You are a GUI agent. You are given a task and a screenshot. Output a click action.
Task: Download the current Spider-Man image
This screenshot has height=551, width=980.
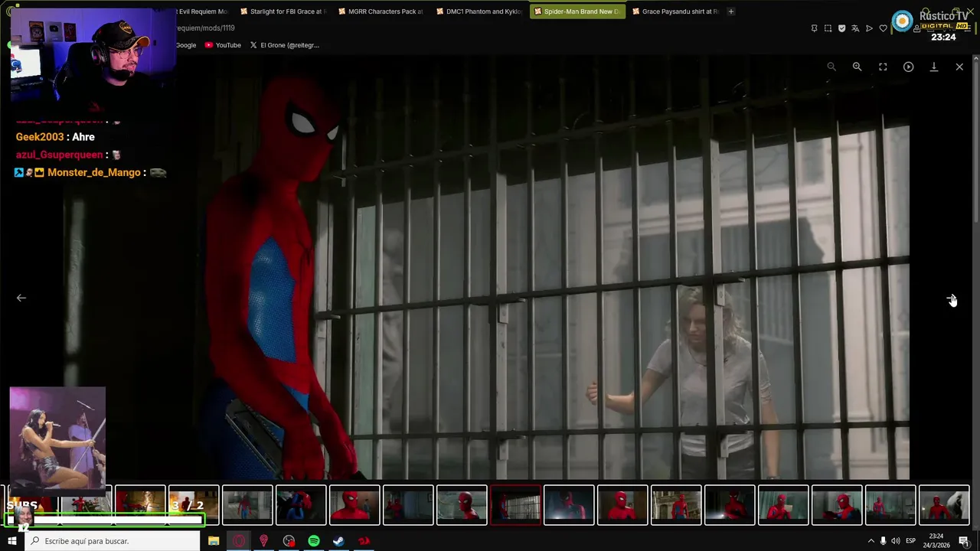pyautogui.click(x=934, y=67)
